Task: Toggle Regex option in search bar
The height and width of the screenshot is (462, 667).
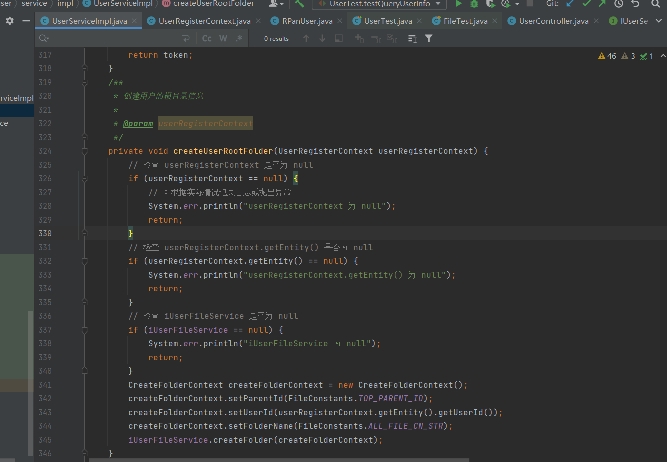Action: 239,38
